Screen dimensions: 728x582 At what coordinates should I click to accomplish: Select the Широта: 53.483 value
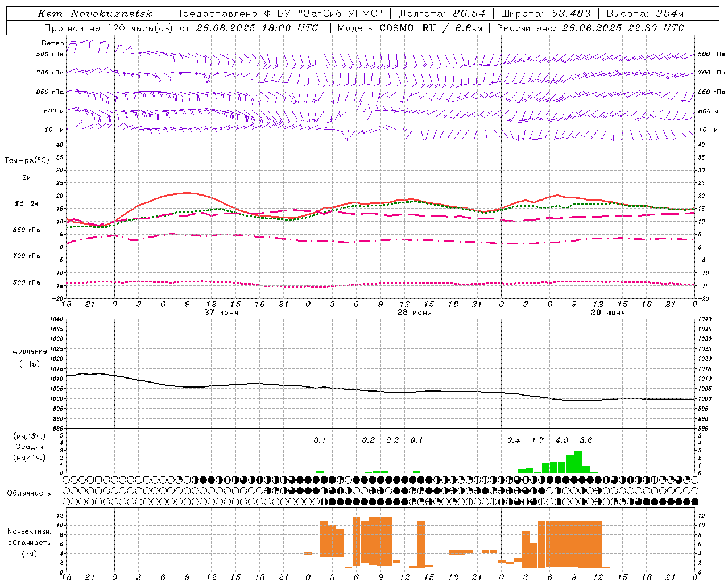[x=546, y=14]
